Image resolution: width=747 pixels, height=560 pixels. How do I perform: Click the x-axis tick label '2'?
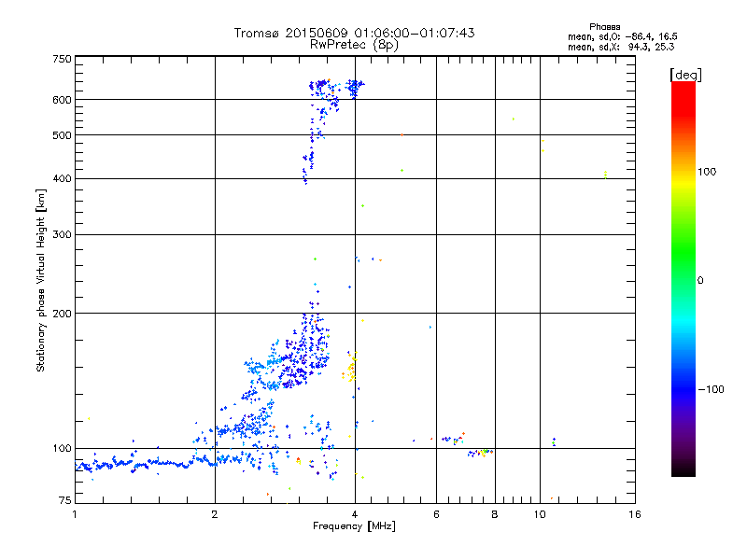pyautogui.click(x=215, y=514)
